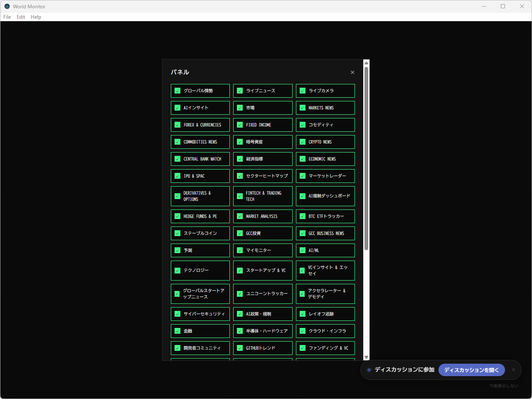Toggle FINTECH & TRADING TECH checkbox
Viewport: 532px width, 399px height.
pyautogui.click(x=240, y=196)
